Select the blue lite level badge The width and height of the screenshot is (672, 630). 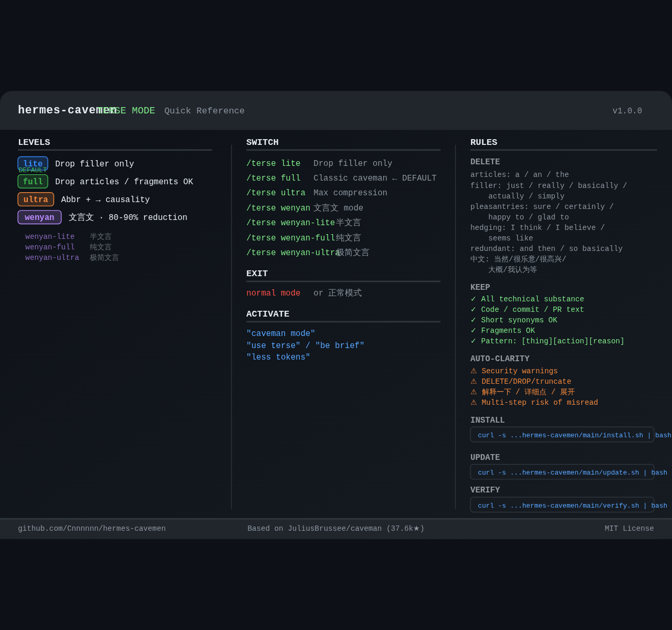pyautogui.click(x=33, y=163)
